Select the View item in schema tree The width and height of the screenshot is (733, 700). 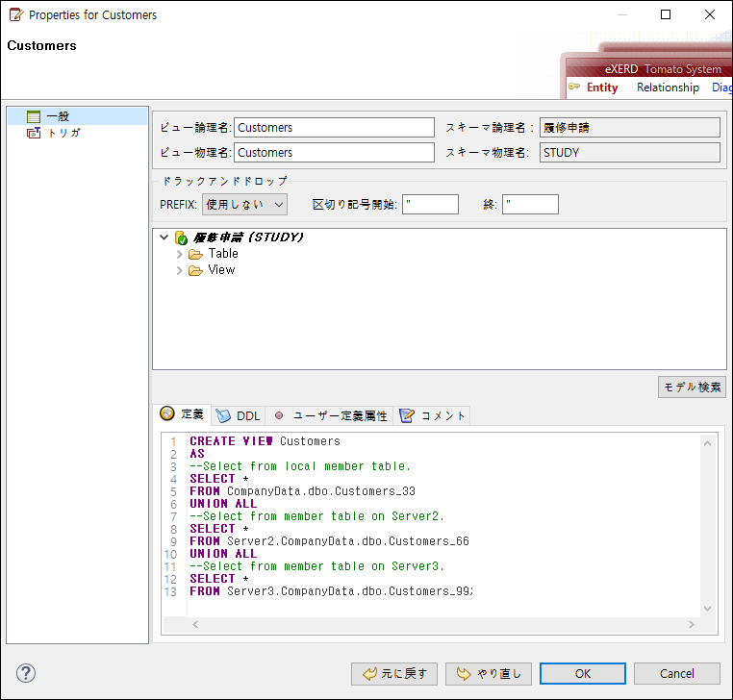coord(221,269)
